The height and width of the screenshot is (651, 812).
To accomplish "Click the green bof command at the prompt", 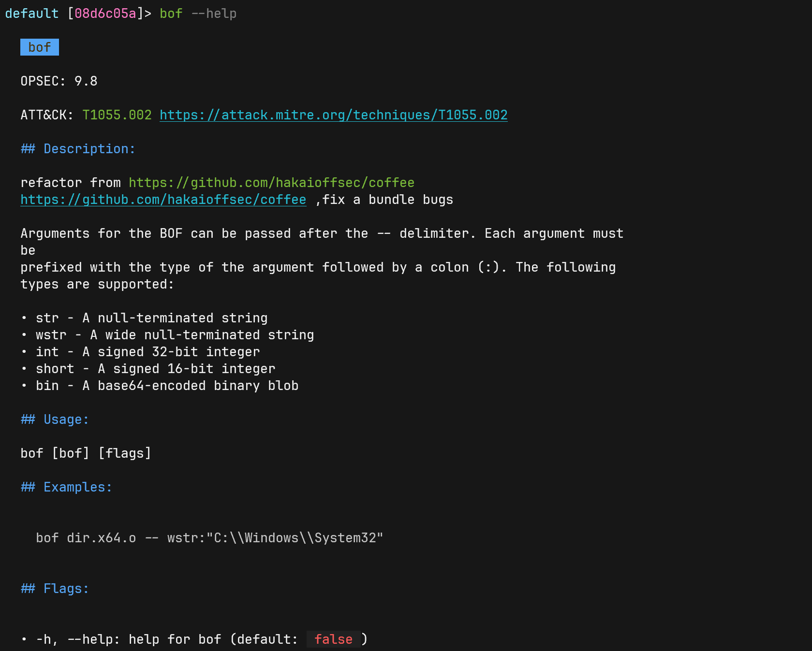I will pyautogui.click(x=171, y=14).
